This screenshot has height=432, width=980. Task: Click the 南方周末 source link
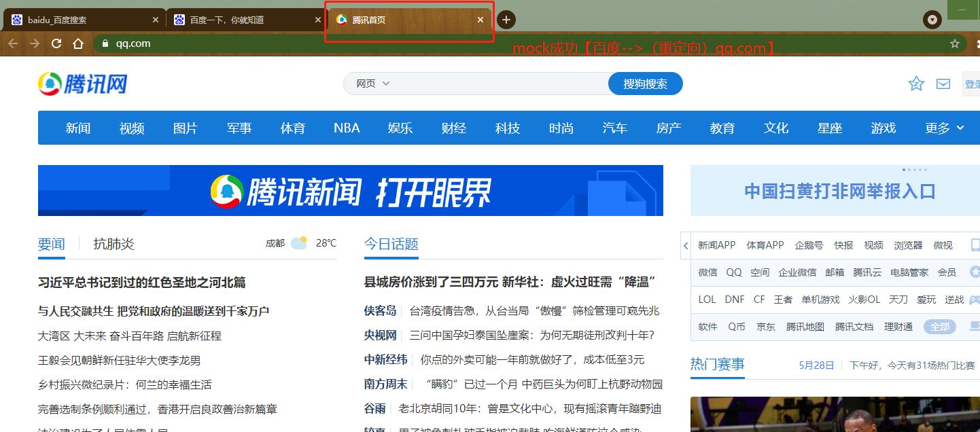point(386,384)
